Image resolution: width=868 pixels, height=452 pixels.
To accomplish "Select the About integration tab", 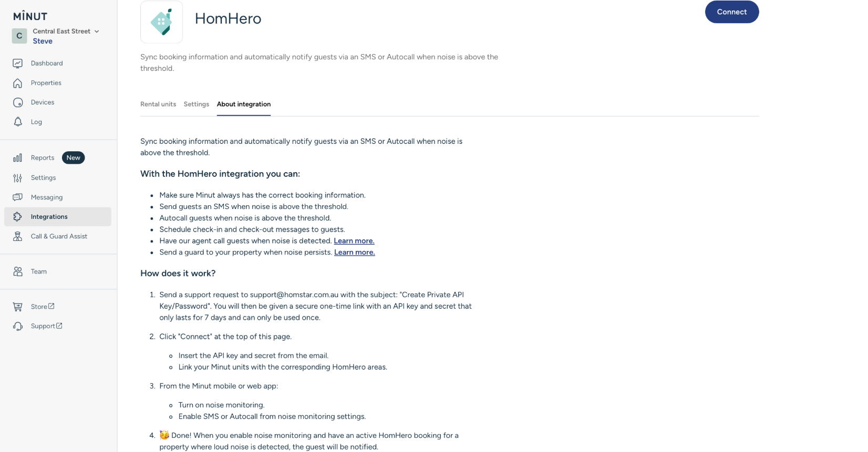I will tap(244, 104).
